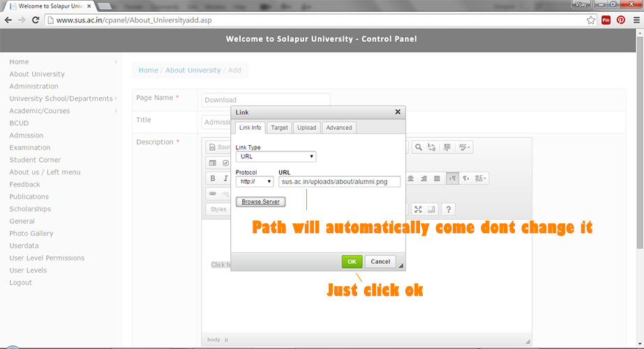
Task: Click the Pinterest extension icon
Action: coord(621,20)
